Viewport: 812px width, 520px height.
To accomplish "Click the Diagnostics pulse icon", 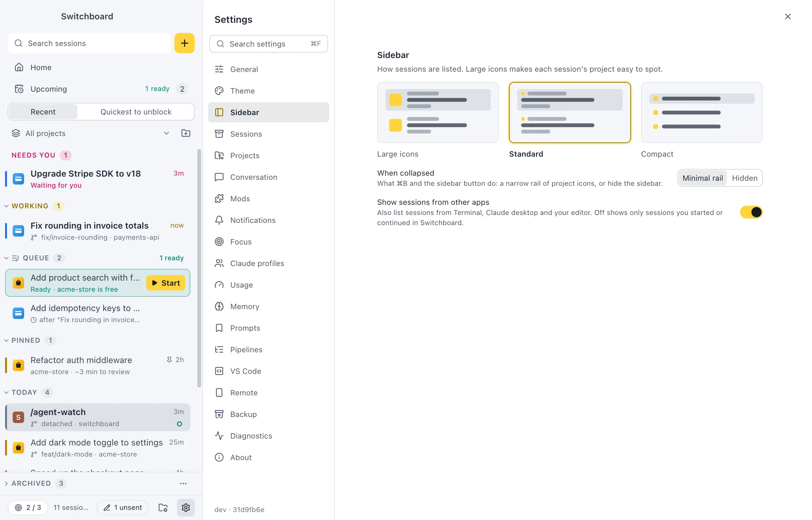I will click(219, 436).
